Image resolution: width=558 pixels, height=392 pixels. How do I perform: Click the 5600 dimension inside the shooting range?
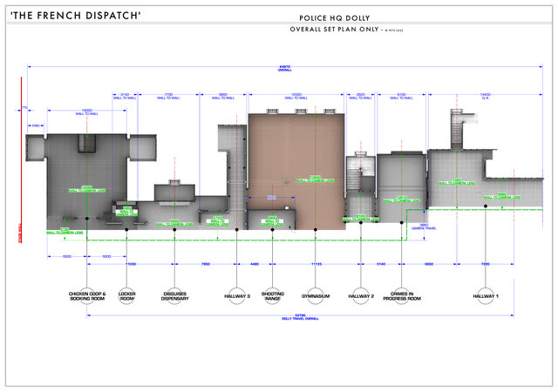[x=271, y=198]
